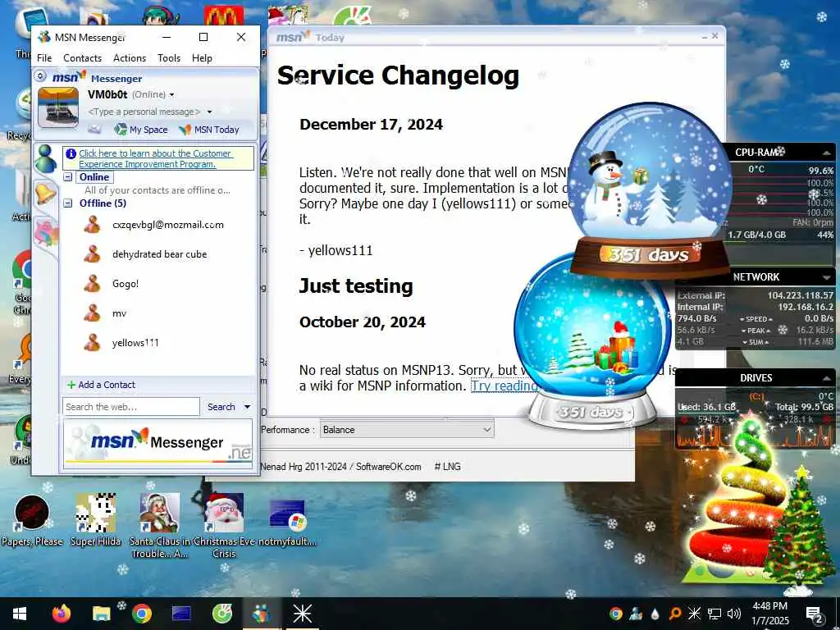840x630 pixels.
Task: Click the pink bird tab icon
Action: (46, 232)
